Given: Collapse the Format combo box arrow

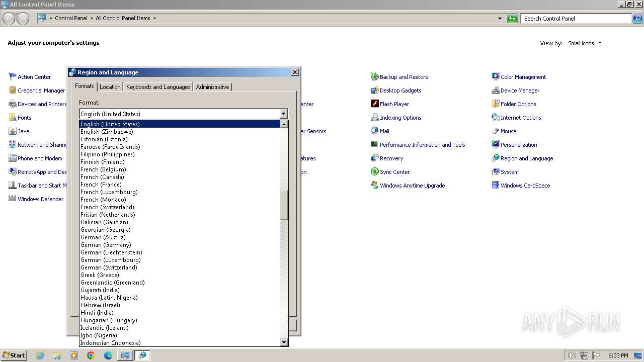Looking at the screenshot, I should (283, 114).
